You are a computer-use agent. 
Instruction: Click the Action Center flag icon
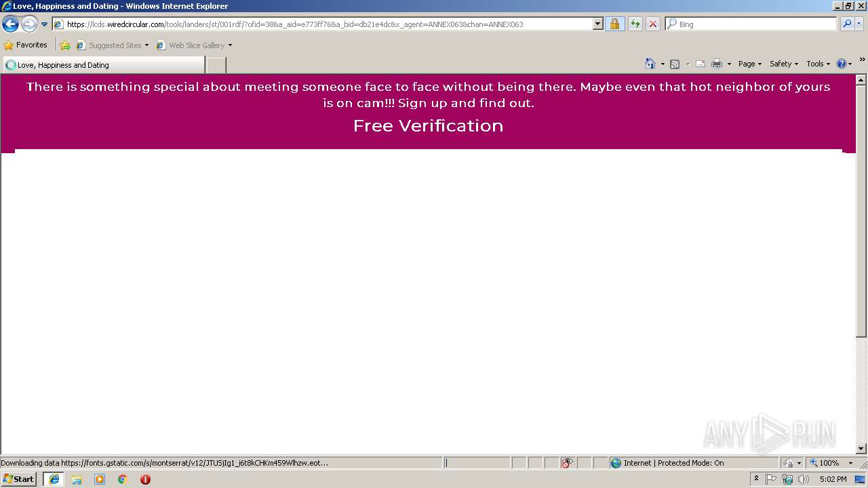[771, 479]
